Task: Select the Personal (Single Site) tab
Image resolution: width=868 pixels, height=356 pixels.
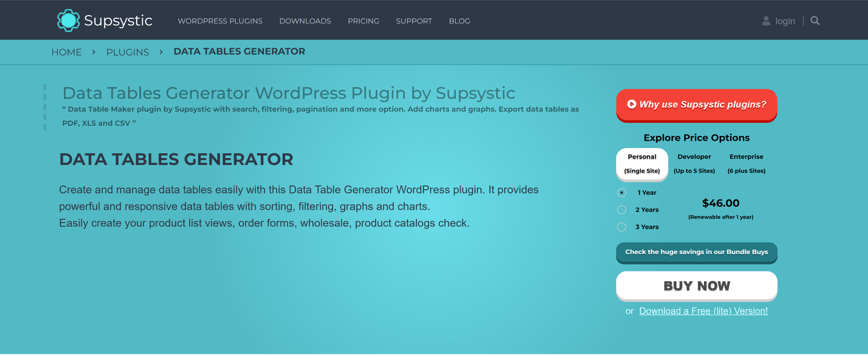Action: (x=642, y=164)
